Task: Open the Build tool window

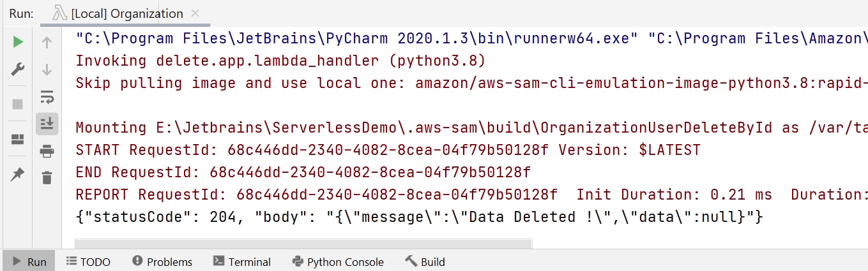Action: click(425, 261)
